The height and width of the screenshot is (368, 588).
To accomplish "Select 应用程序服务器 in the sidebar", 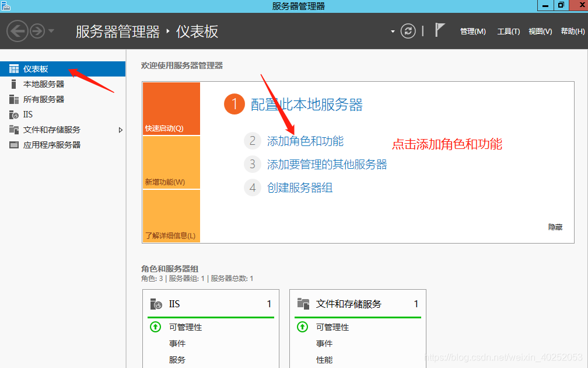I will tap(62, 145).
